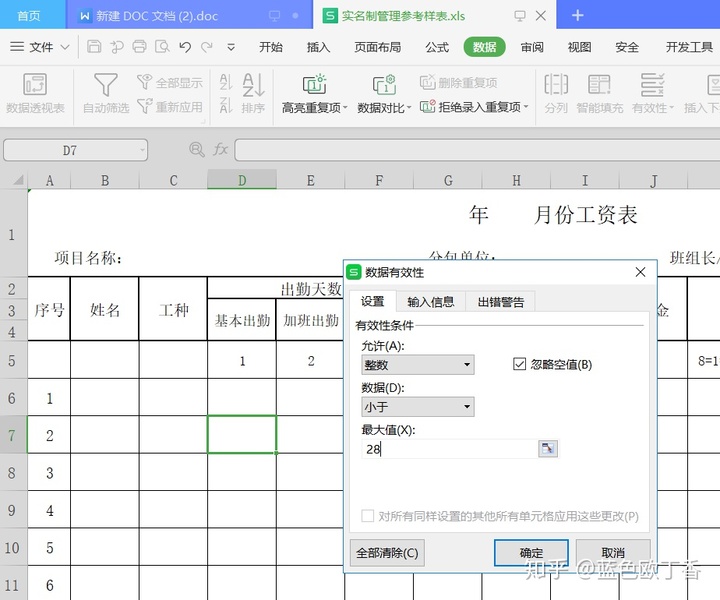This screenshot has width=720, height=600.
Task: Toggle 对所有同样设置的其他所有单元格应用这些更改 checkbox
Action: click(368, 516)
